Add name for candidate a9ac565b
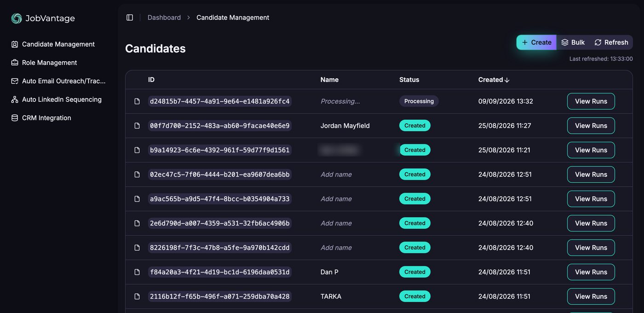This screenshot has width=644, height=313. [336, 199]
